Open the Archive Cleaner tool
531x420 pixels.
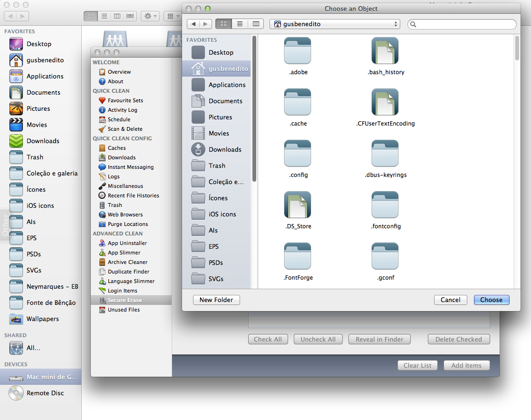pyautogui.click(x=123, y=262)
